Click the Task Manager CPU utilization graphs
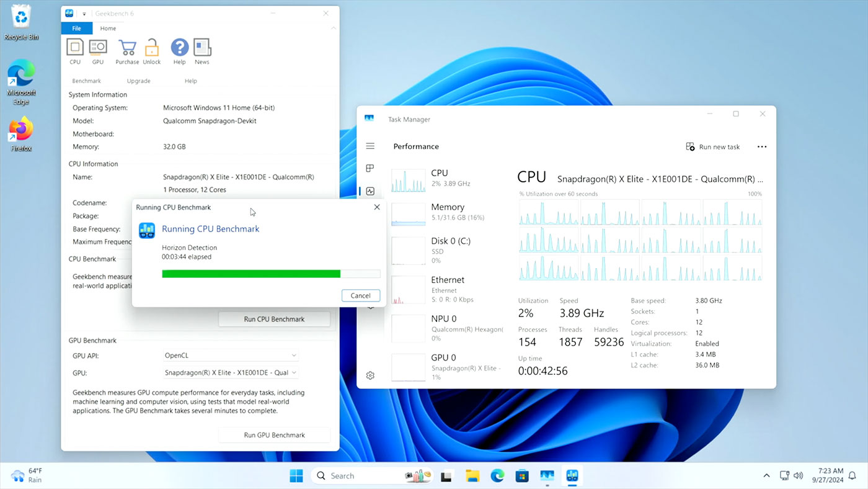Screen dimensions: 868x489 [x=640, y=240]
